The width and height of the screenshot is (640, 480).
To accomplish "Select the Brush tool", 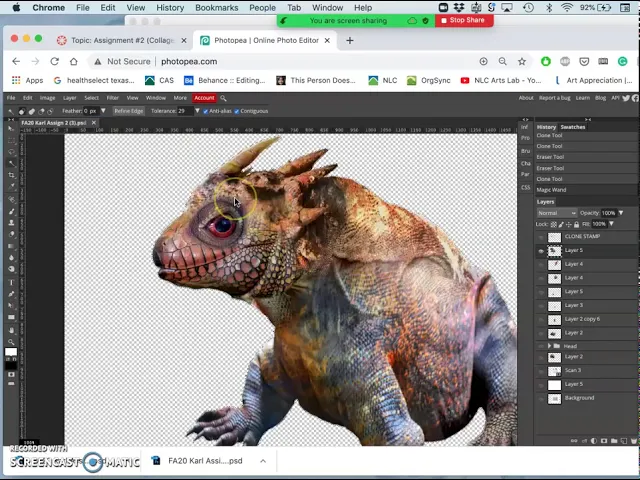I will pos(11,211).
